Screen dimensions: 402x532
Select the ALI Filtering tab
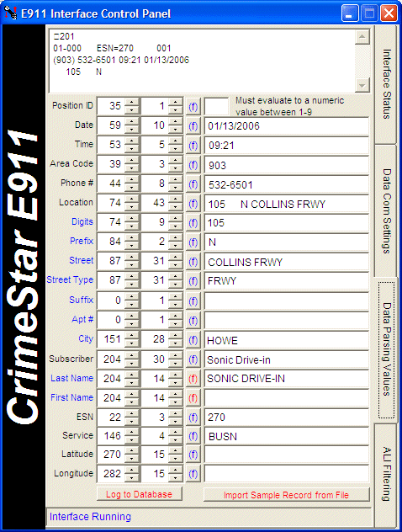click(x=386, y=474)
